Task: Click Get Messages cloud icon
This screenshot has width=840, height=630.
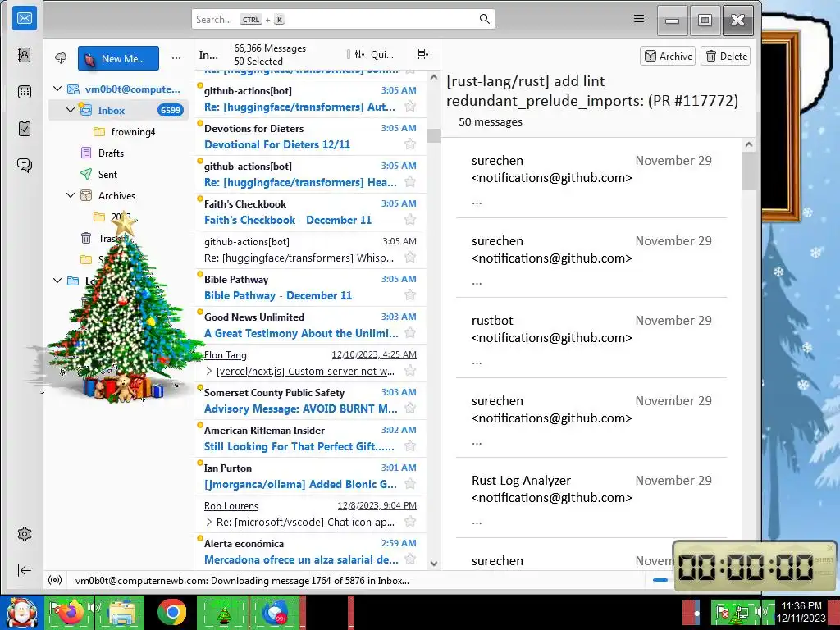Action: coord(61,58)
